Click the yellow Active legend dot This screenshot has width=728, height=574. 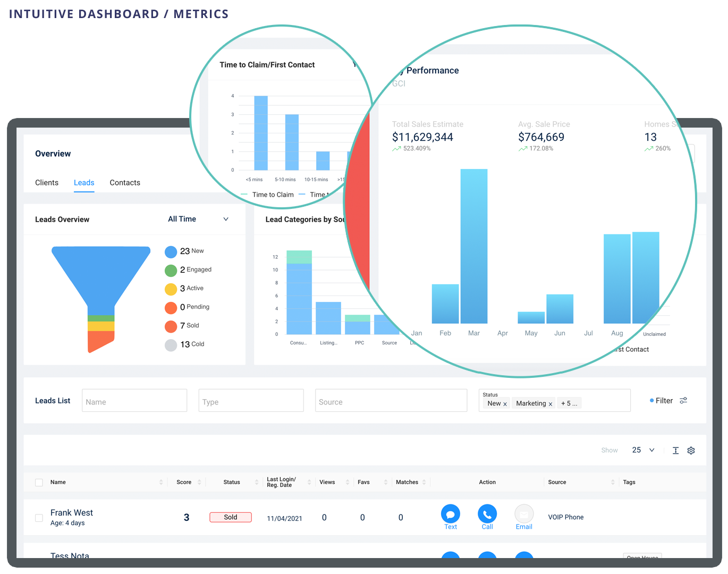[171, 289]
